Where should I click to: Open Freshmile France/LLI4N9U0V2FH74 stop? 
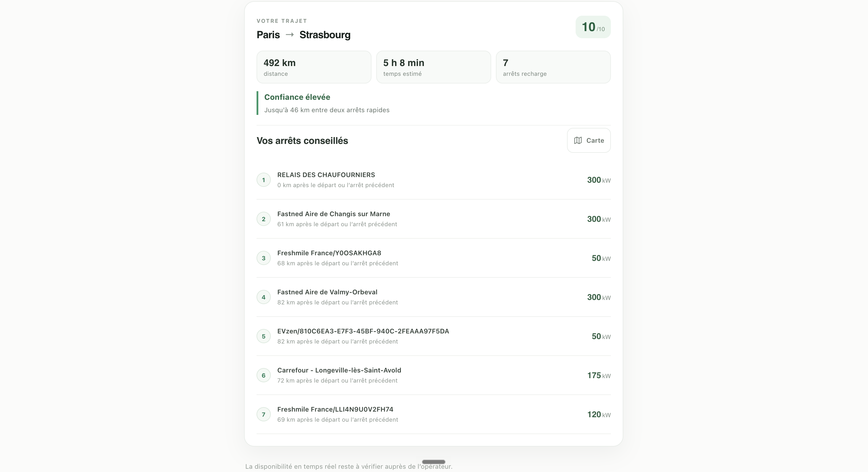point(433,414)
